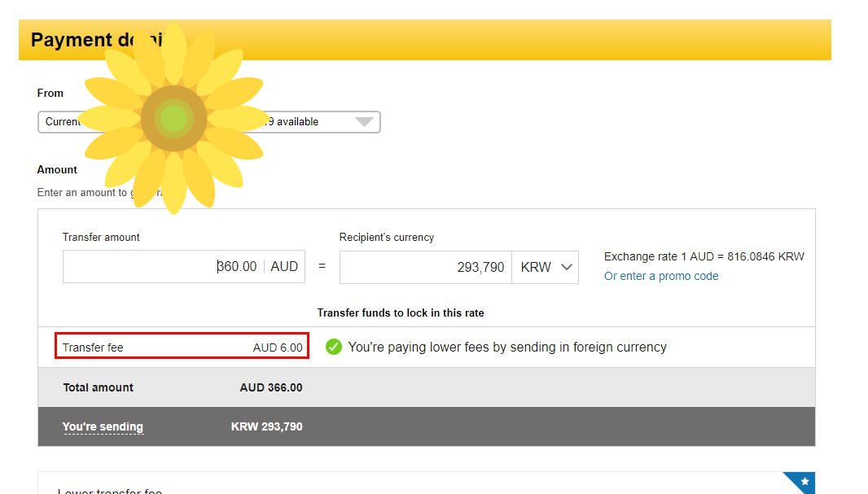868x494 pixels.
Task: Click the 'You're sending' underlined label
Action: click(103, 426)
